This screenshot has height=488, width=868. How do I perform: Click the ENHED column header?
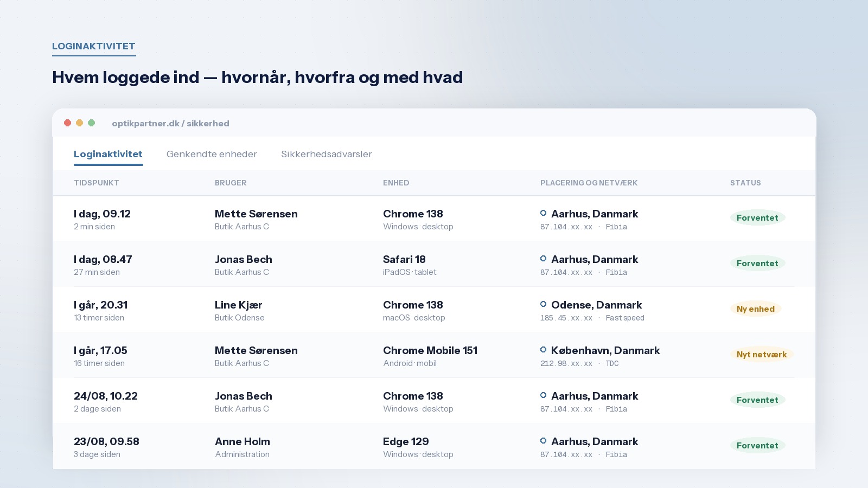click(396, 183)
